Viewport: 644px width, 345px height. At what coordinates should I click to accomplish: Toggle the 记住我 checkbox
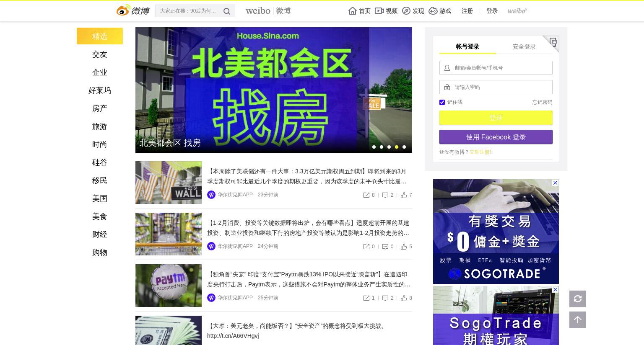[x=442, y=102]
